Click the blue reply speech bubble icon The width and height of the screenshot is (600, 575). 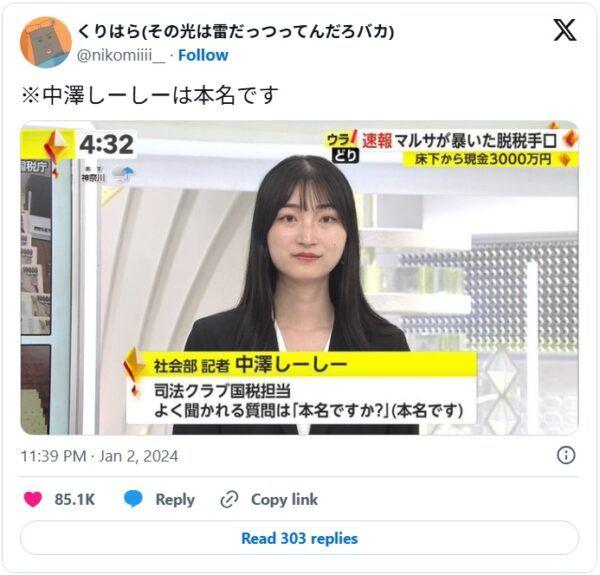(133, 499)
